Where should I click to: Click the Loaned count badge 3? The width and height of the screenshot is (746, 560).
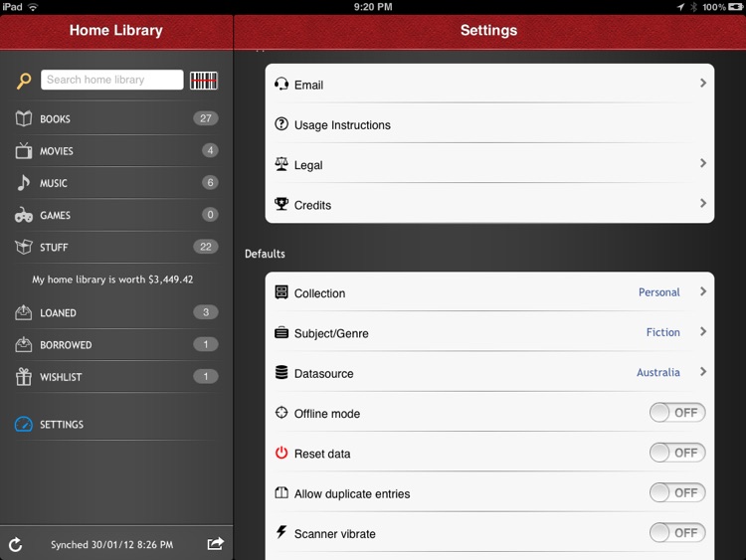click(206, 312)
